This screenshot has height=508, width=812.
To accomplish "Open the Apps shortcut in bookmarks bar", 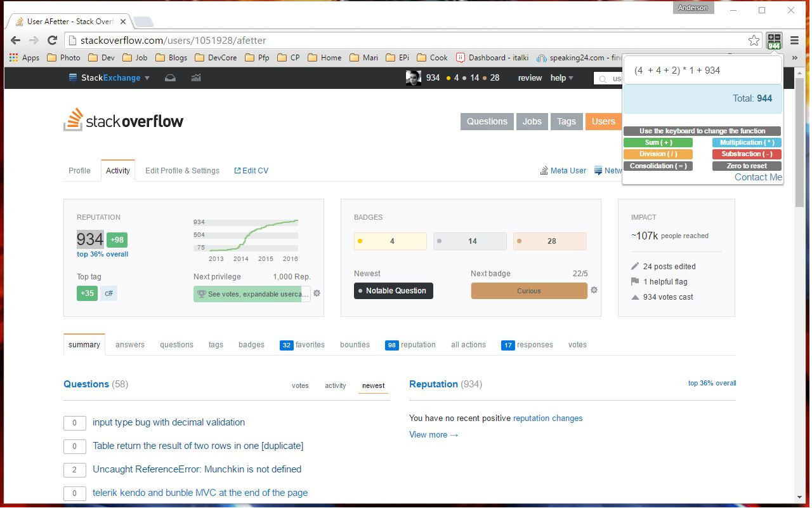I will [x=24, y=57].
